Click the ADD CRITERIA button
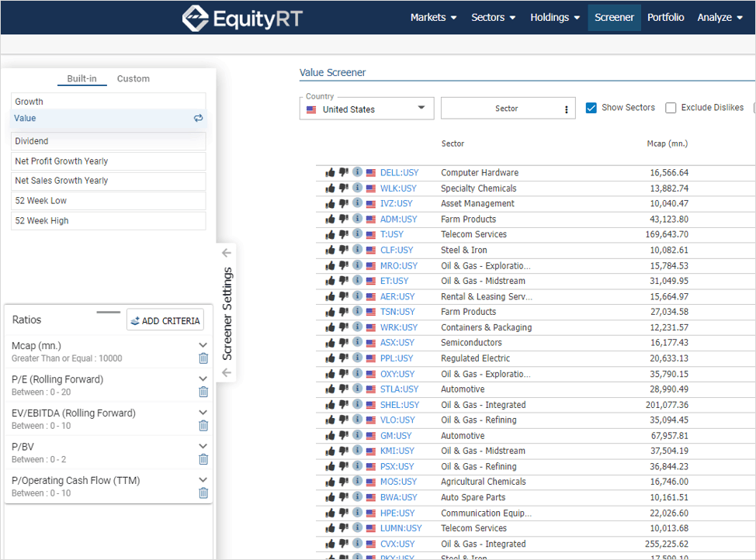 pyautogui.click(x=165, y=320)
